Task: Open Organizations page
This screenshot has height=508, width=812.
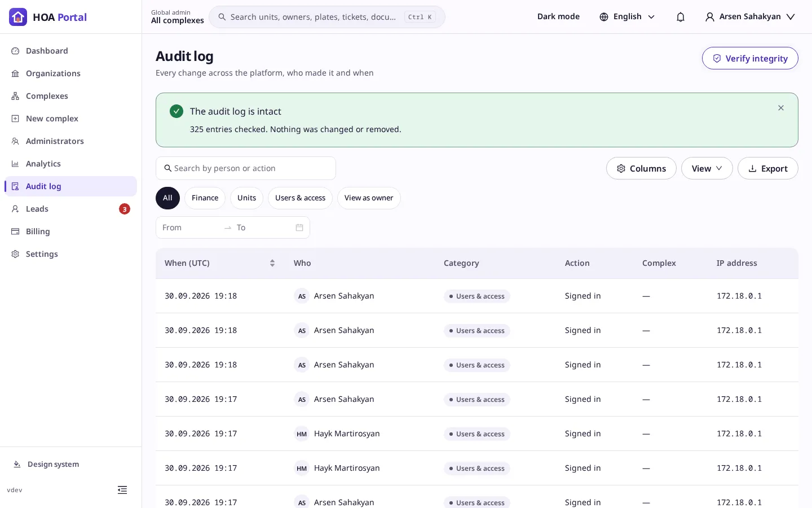Action: click(70, 73)
